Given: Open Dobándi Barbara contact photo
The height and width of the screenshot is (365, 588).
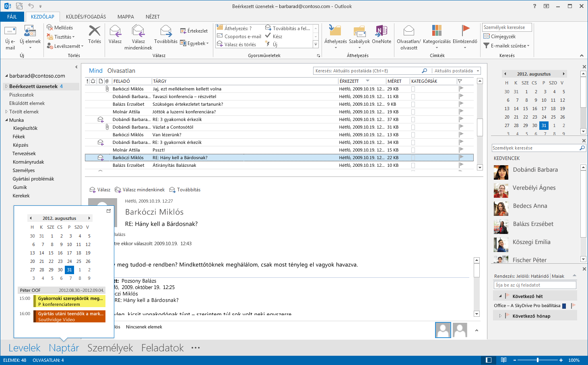Looking at the screenshot, I should (501, 172).
